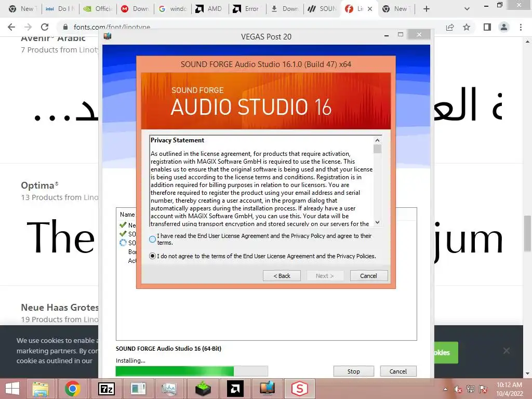Click Stop in the VEGAS Post window
532x399 pixels.
[x=353, y=371]
